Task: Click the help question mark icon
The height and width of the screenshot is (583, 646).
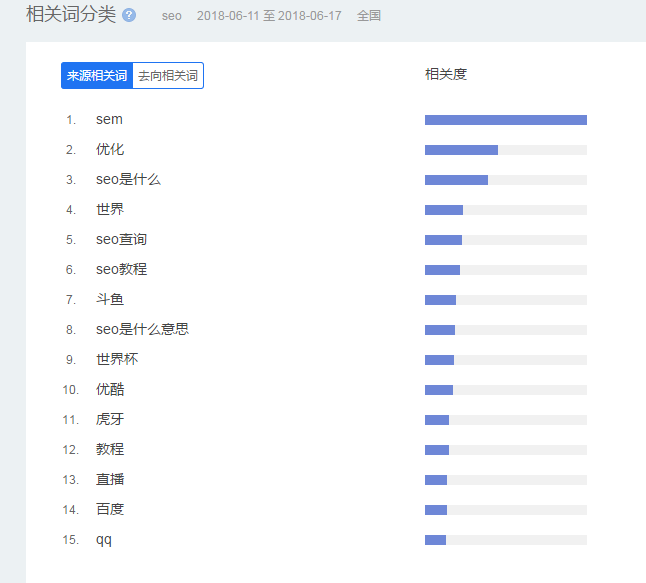Action: pyautogui.click(x=129, y=15)
